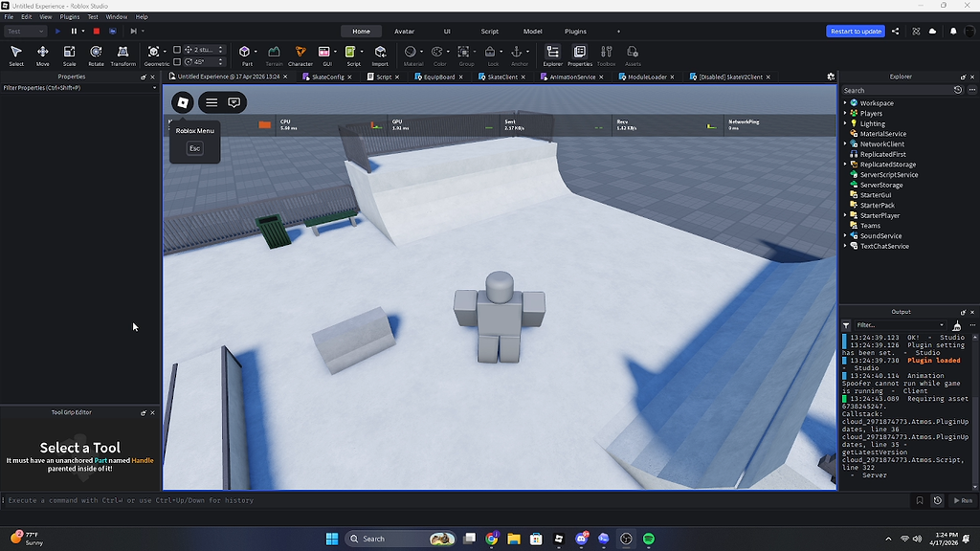Viewport: 980px width, 551px height.
Task: Expand the StarterPlayer tree node
Action: [845, 215]
